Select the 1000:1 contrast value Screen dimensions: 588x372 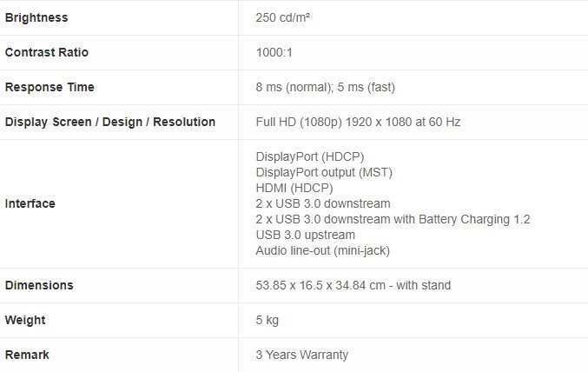pos(274,52)
